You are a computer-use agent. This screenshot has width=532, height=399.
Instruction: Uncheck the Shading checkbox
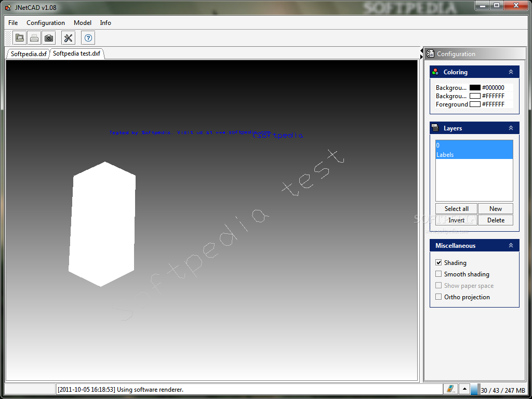point(438,262)
